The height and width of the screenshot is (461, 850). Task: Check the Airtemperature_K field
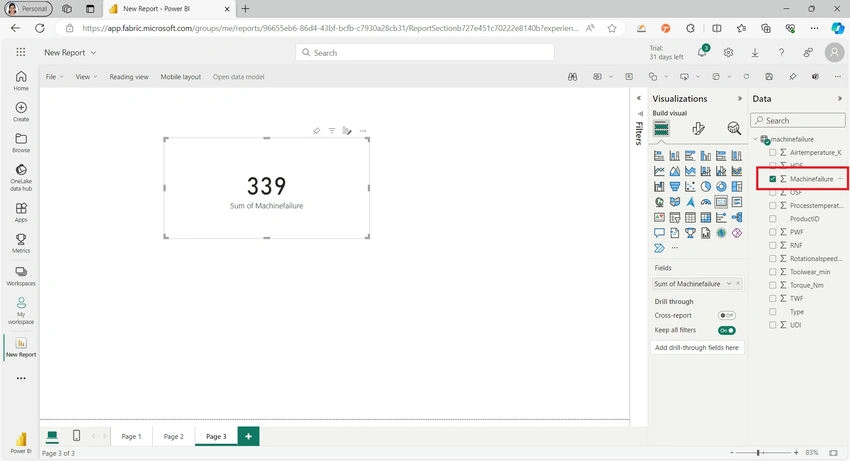[x=772, y=152]
